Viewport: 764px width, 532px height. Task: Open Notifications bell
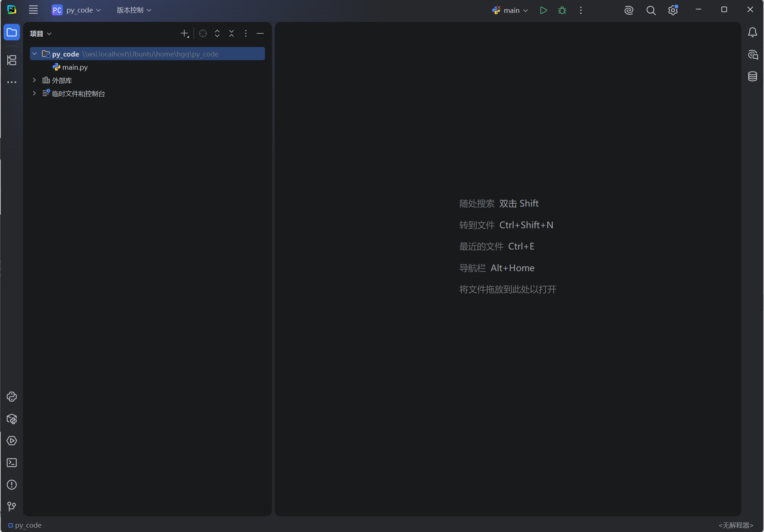click(x=753, y=32)
